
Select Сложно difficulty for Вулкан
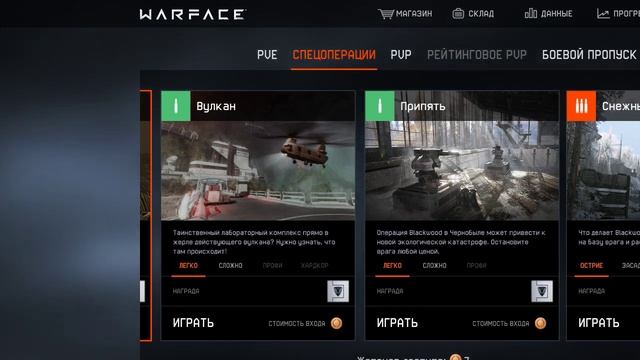tap(230, 266)
